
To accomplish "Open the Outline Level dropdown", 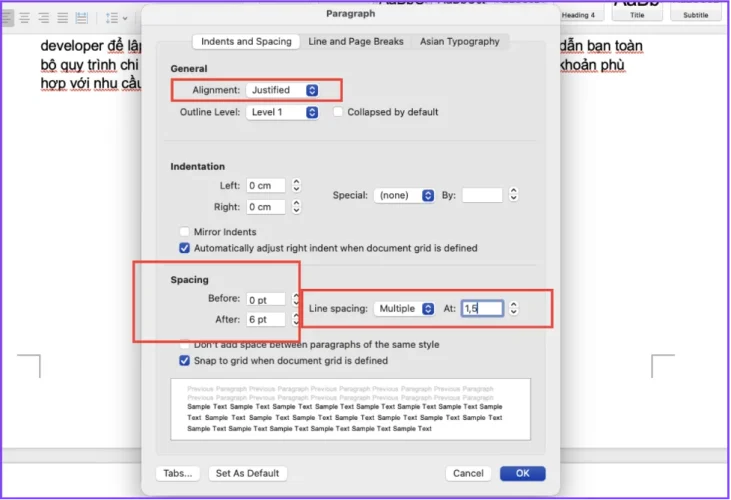I will click(283, 112).
